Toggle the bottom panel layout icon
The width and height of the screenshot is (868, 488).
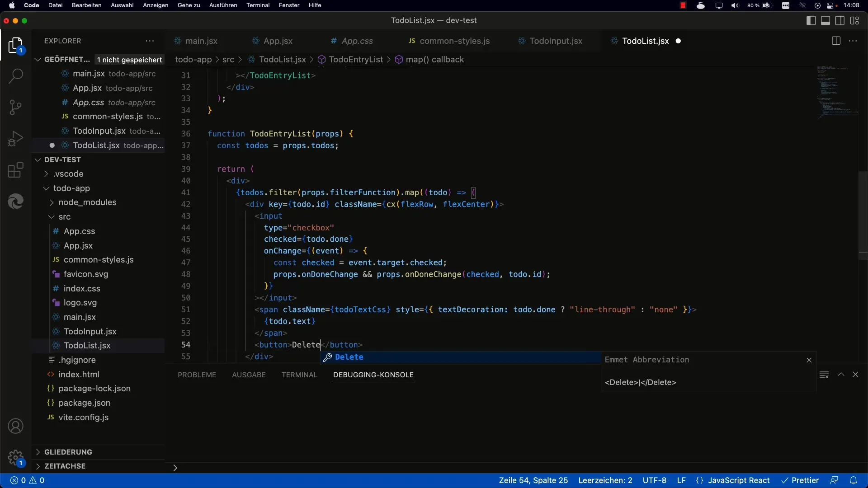(x=826, y=20)
